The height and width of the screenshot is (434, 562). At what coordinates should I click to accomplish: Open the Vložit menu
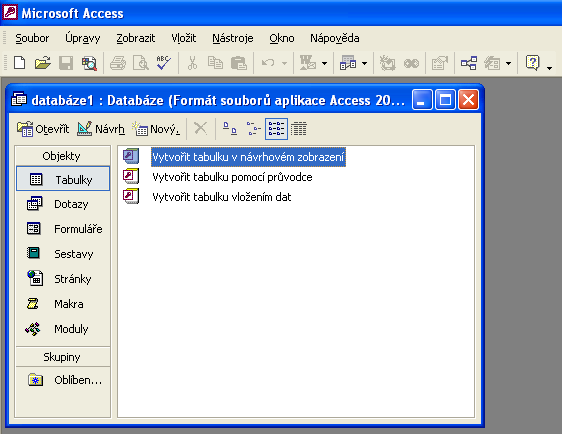[x=184, y=38]
